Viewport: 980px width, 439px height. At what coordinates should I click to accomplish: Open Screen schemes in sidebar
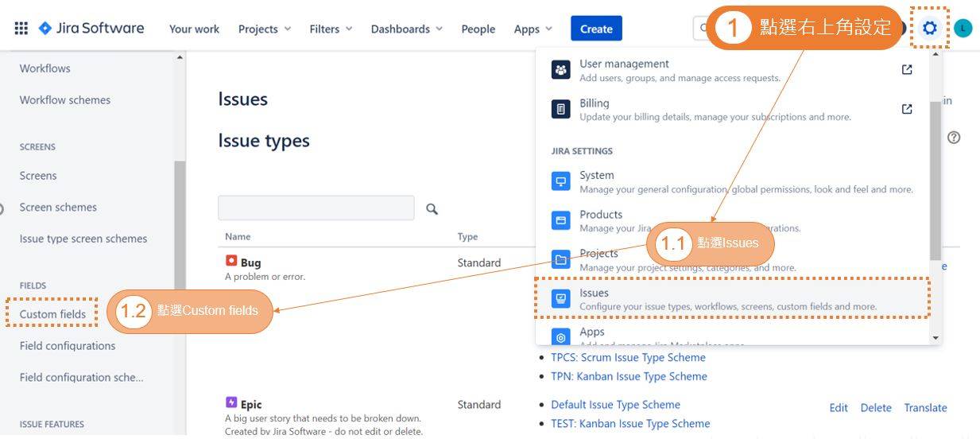pos(58,208)
